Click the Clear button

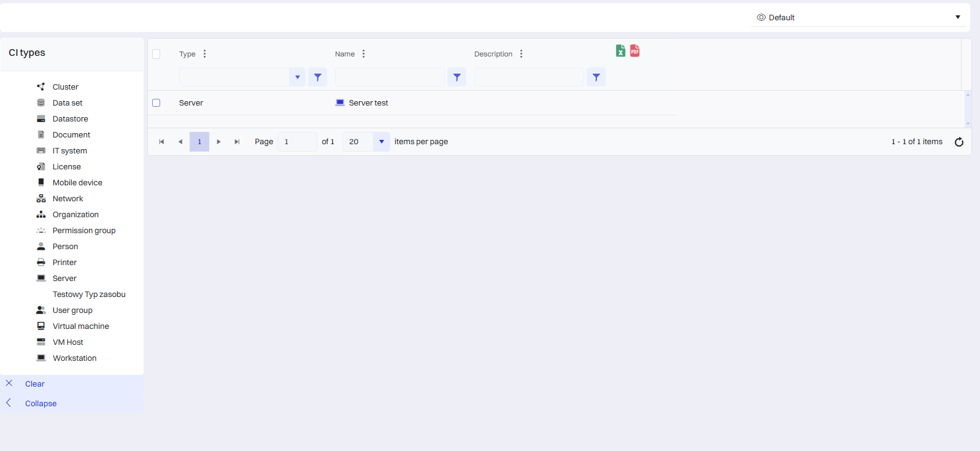click(x=35, y=384)
